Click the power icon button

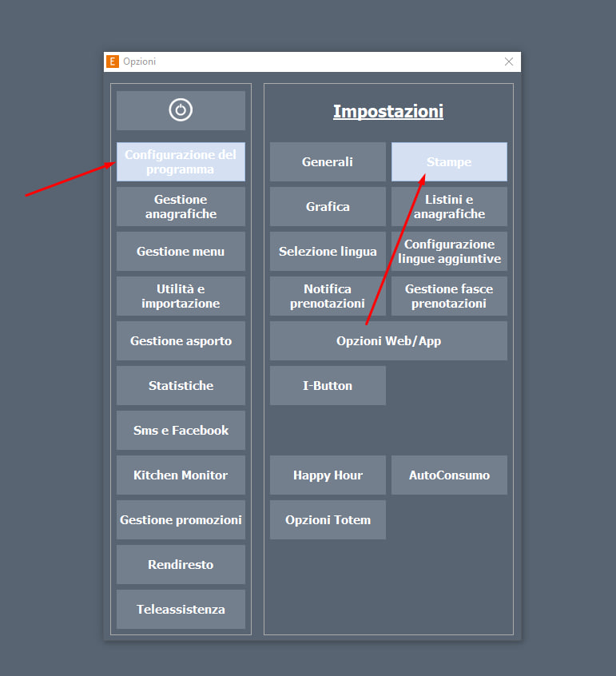coord(181,110)
